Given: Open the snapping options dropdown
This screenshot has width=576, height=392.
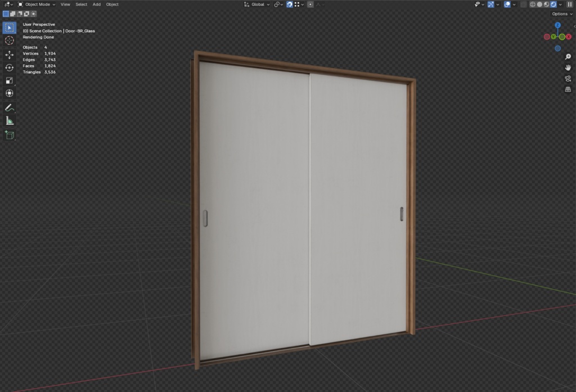Looking at the screenshot, I should [299, 4].
